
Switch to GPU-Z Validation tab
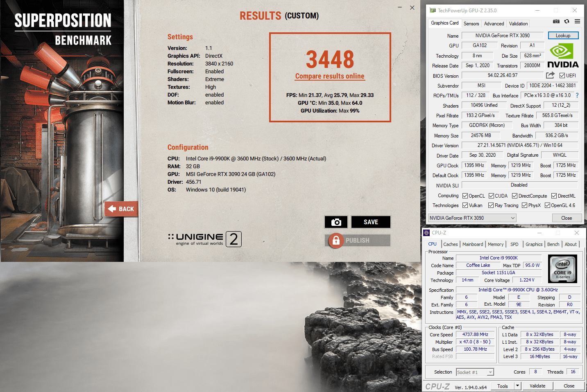(x=518, y=24)
